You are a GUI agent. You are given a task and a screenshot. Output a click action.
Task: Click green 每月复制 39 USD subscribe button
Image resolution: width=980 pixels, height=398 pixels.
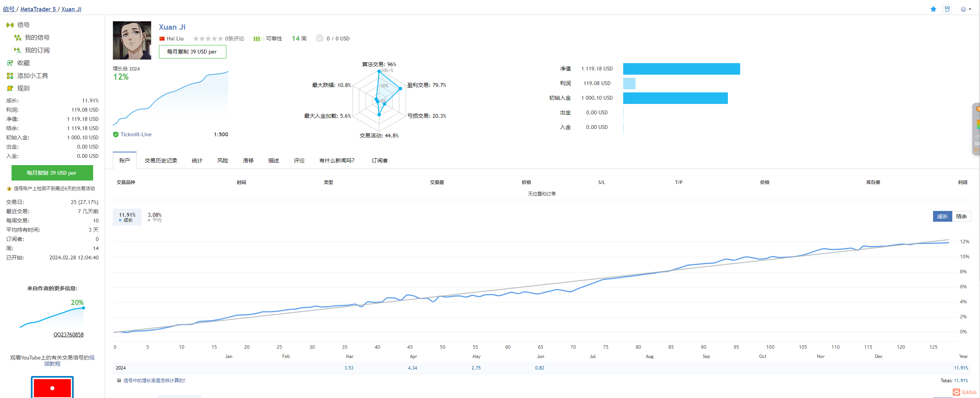pos(52,173)
